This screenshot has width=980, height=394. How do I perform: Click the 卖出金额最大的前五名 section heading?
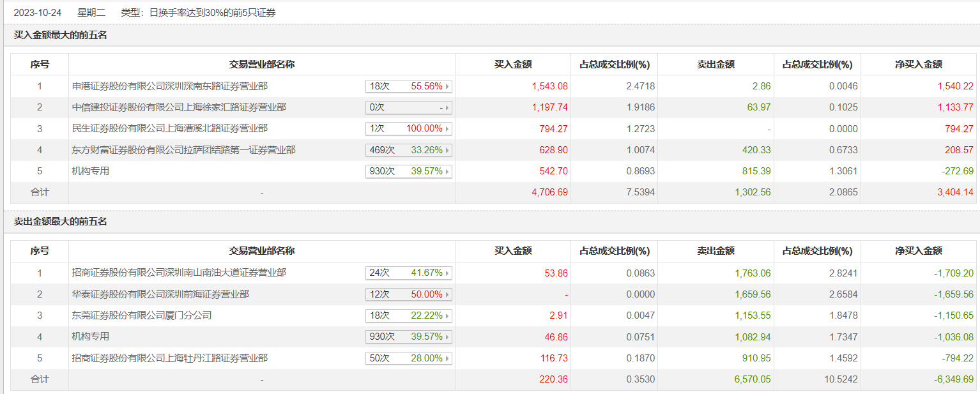[x=60, y=222]
